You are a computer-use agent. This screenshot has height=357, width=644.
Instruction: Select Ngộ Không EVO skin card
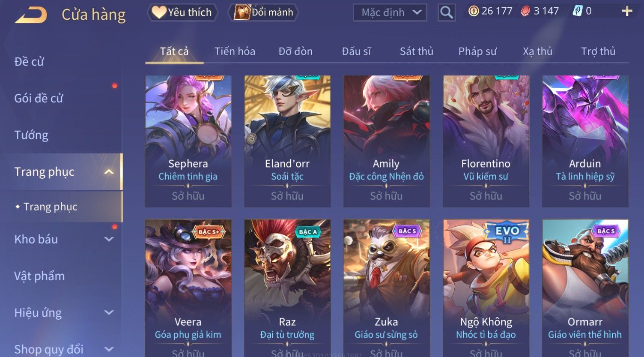[486, 288]
